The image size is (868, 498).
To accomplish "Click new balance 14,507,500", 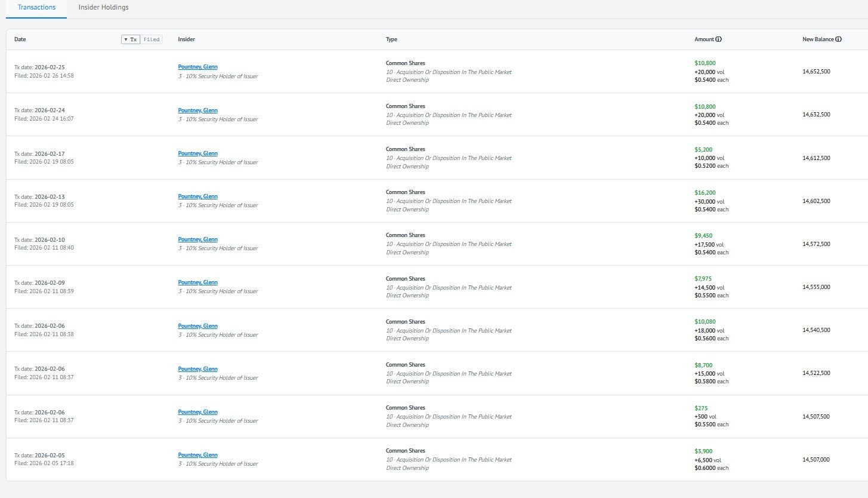I will pos(816,417).
